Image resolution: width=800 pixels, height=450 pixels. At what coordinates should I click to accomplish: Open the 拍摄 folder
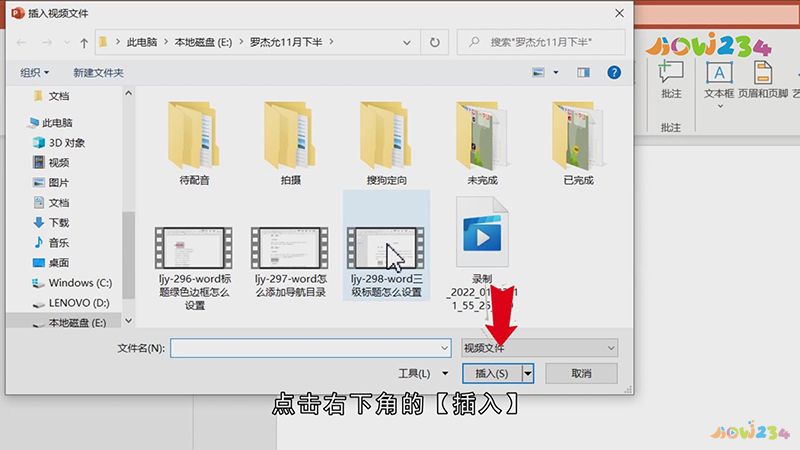tap(290, 143)
